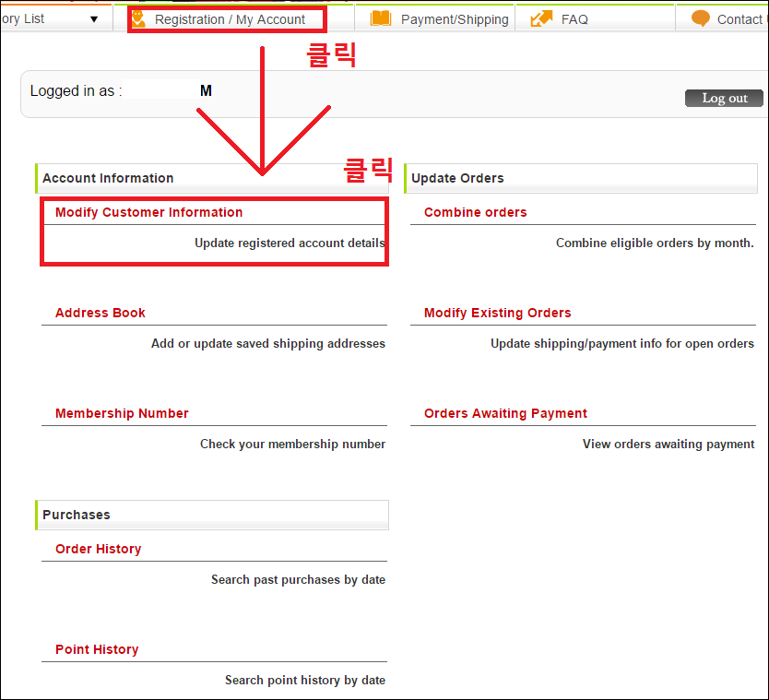Screen dimensions: 769x700
Task: Open the Address Book link
Action: [101, 313]
